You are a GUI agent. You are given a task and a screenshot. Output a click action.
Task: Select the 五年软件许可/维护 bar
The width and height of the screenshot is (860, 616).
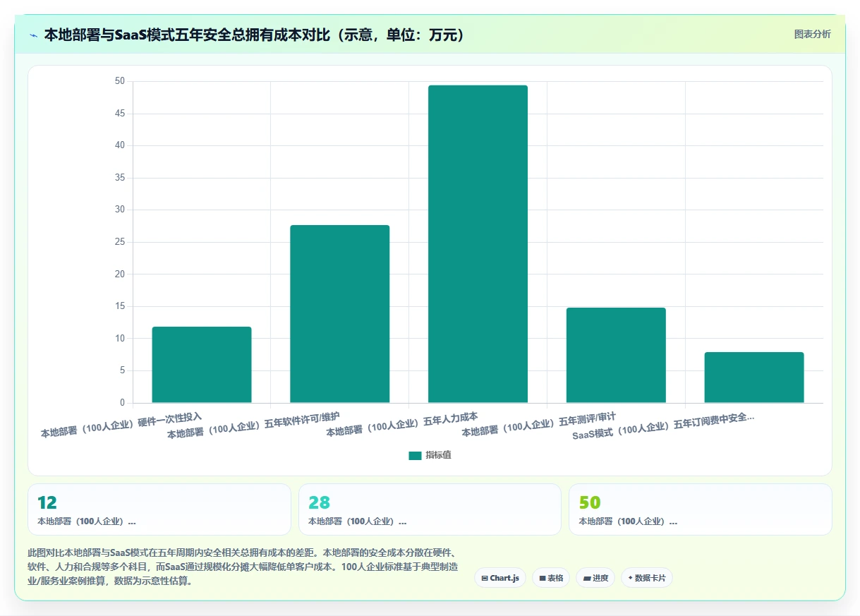pos(339,314)
